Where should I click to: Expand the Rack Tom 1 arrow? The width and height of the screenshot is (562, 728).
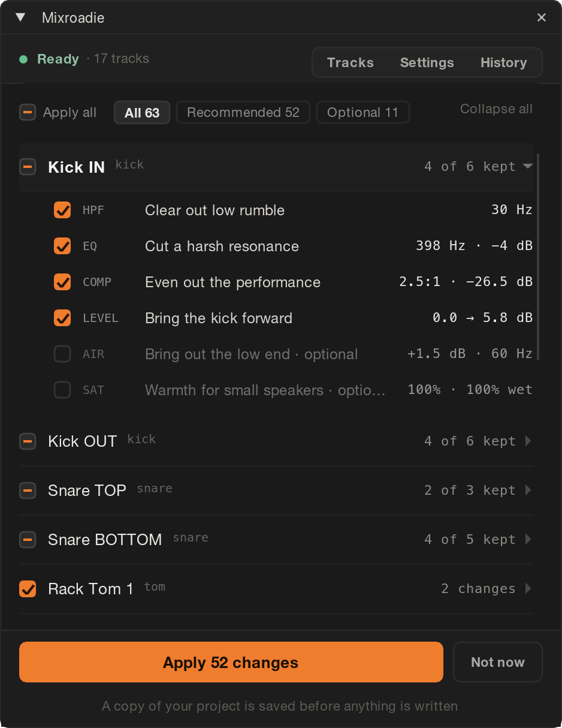[528, 589]
